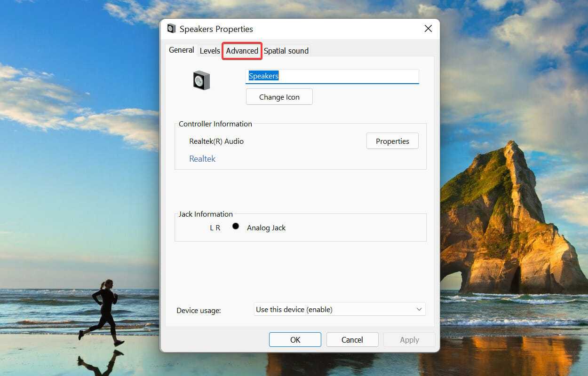Click the speaker device icon image
Screen dimensions: 588x376
(201, 80)
